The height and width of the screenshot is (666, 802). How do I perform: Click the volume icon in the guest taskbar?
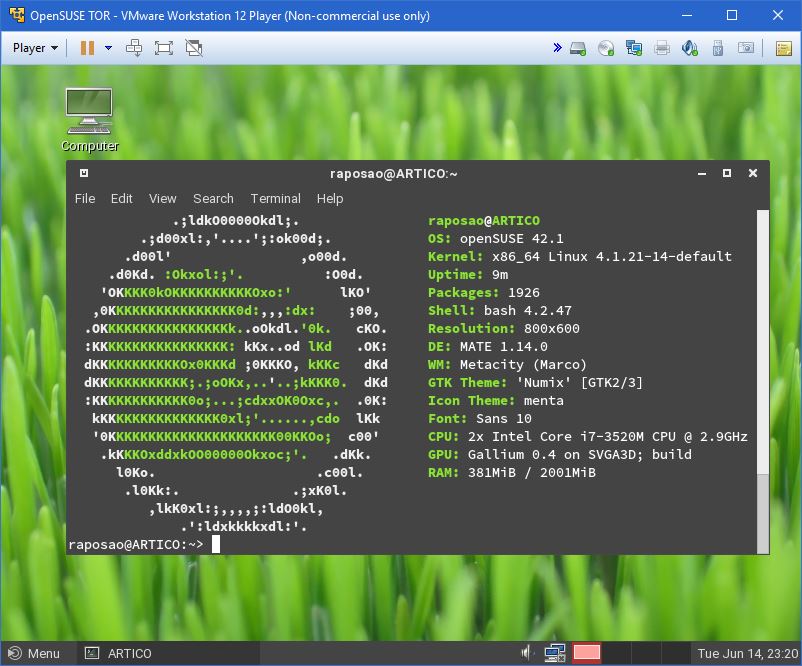[x=524, y=652]
